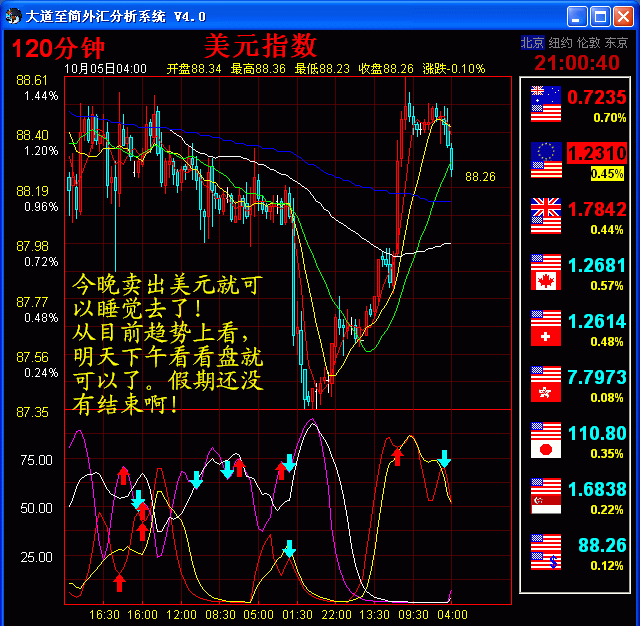Screen dimensions: 640x626
Task: Click the 0.48% change under USD/CHF
Action: pos(607,342)
